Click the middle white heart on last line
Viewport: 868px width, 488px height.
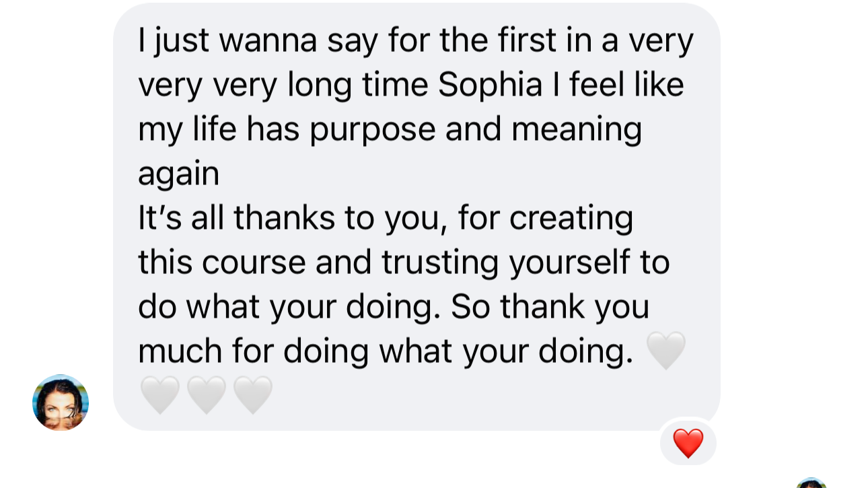pyautogui.click(x=206, y=395)
